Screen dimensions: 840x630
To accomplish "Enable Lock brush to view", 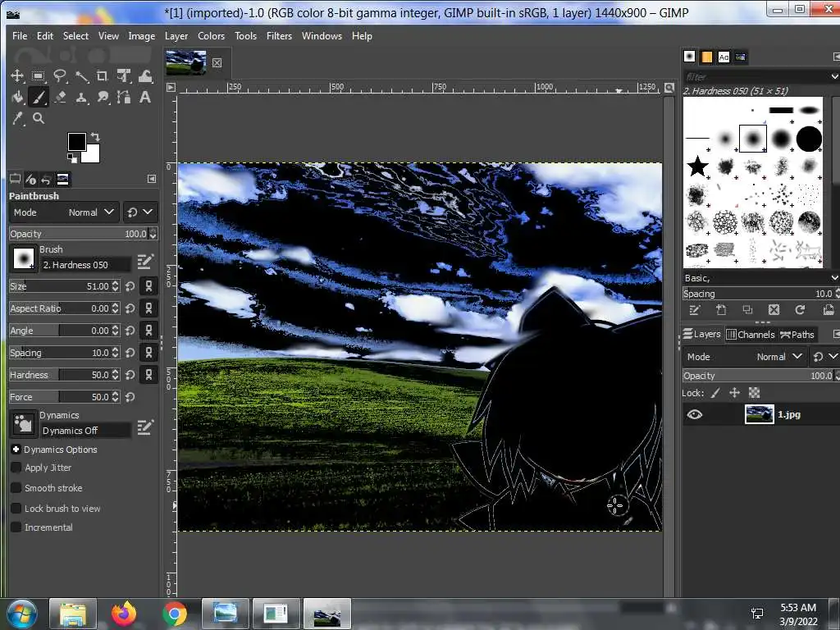I will (x=16, y=509).
